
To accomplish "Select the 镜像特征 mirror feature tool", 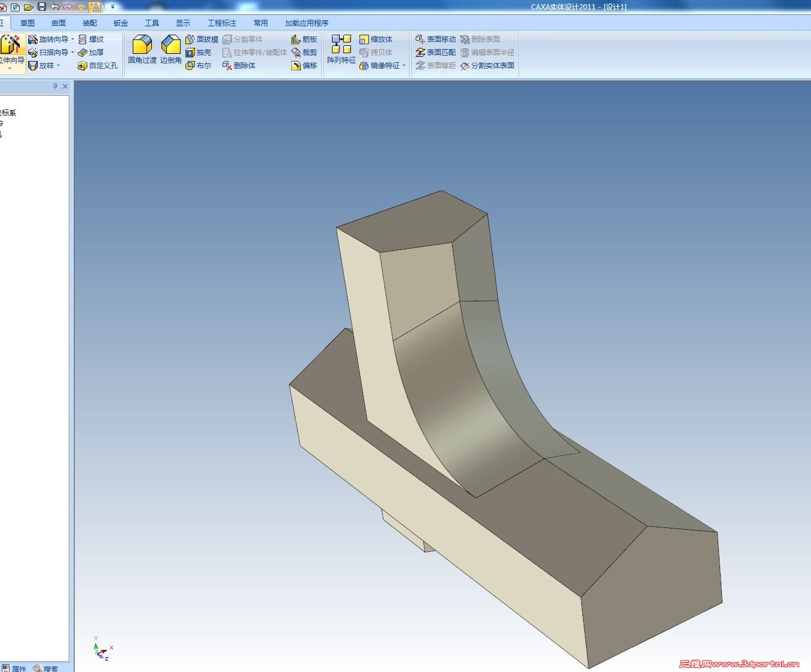I will point(380,66).
